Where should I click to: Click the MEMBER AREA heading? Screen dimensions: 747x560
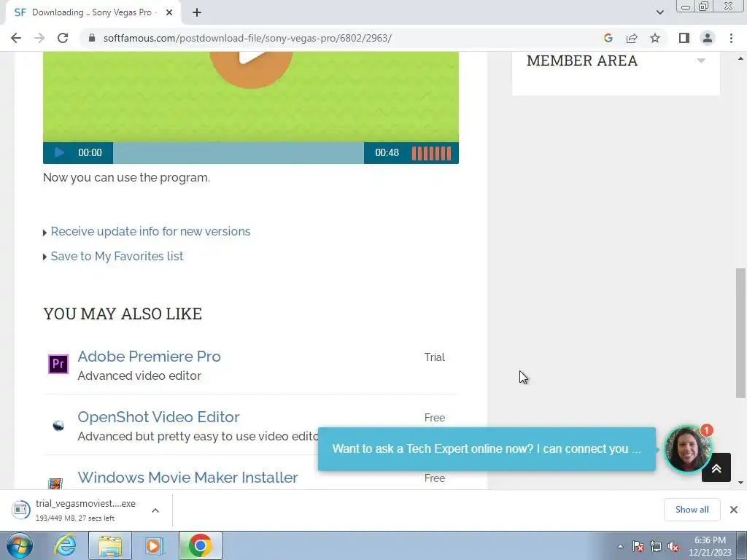point(582,61)
